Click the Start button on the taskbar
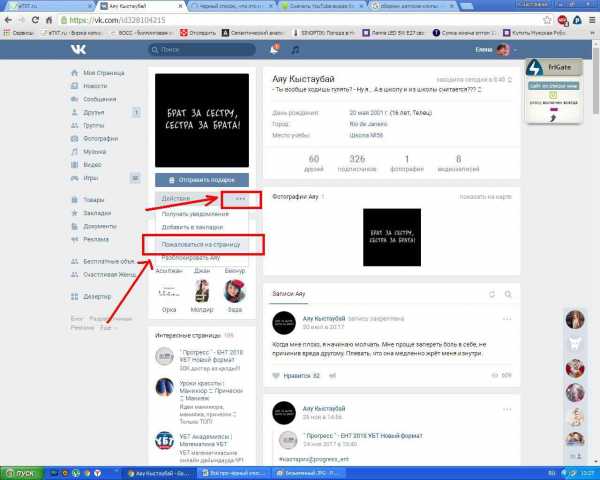This screenshot has width=600, height=480. [x=21, y=473]
